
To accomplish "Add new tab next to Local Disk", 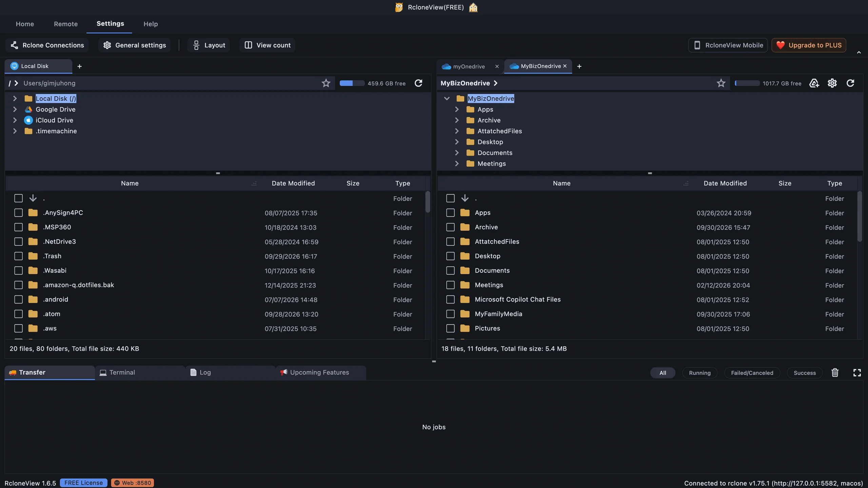I will click(79, 66).
